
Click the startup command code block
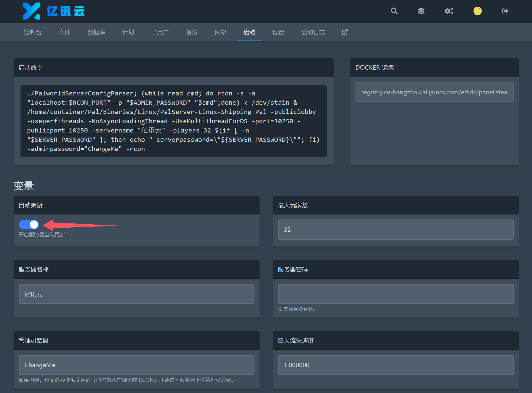click(173, 121)
